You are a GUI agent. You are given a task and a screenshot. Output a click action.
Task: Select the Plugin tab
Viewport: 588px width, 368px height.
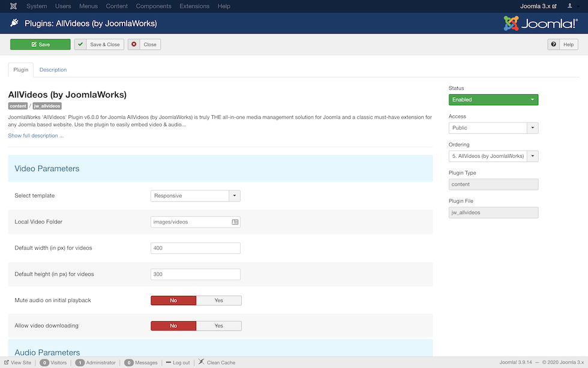[20, 70]
